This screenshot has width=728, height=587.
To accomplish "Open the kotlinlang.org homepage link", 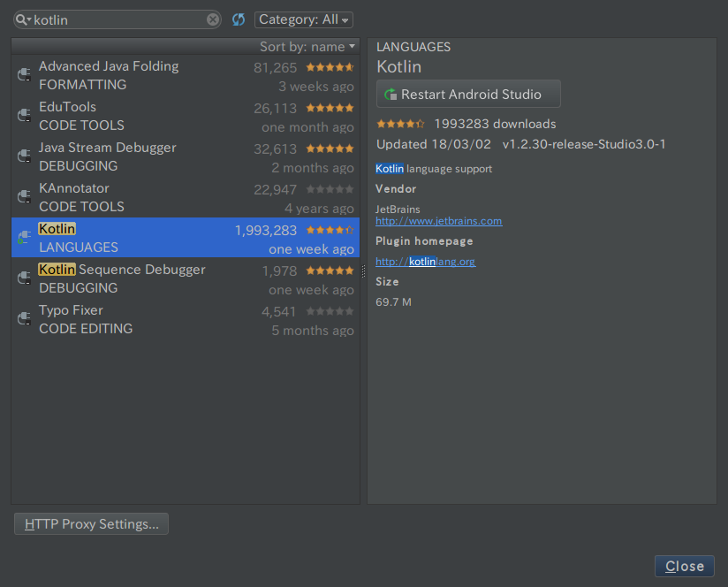I will 426,262.
